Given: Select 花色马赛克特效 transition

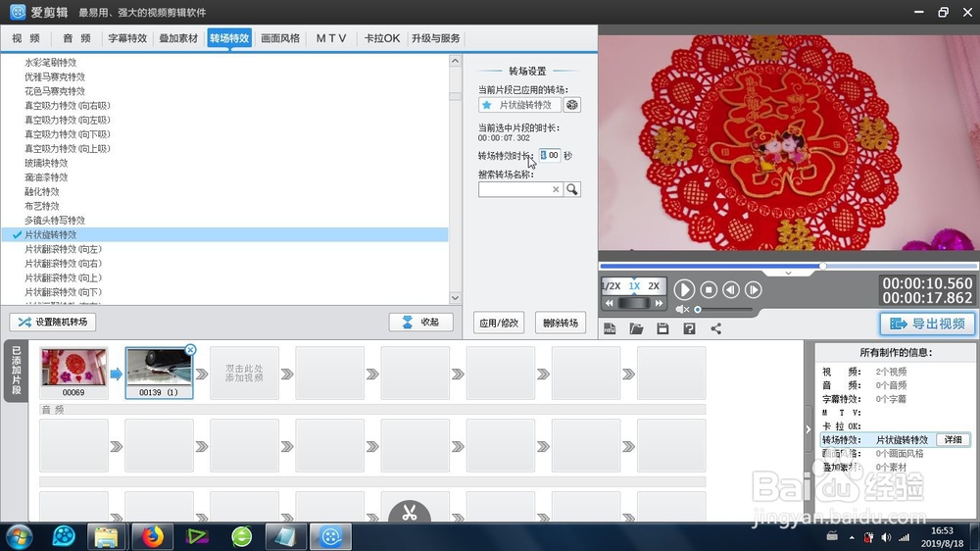Looking at the screenshot, I should [55, 91].
